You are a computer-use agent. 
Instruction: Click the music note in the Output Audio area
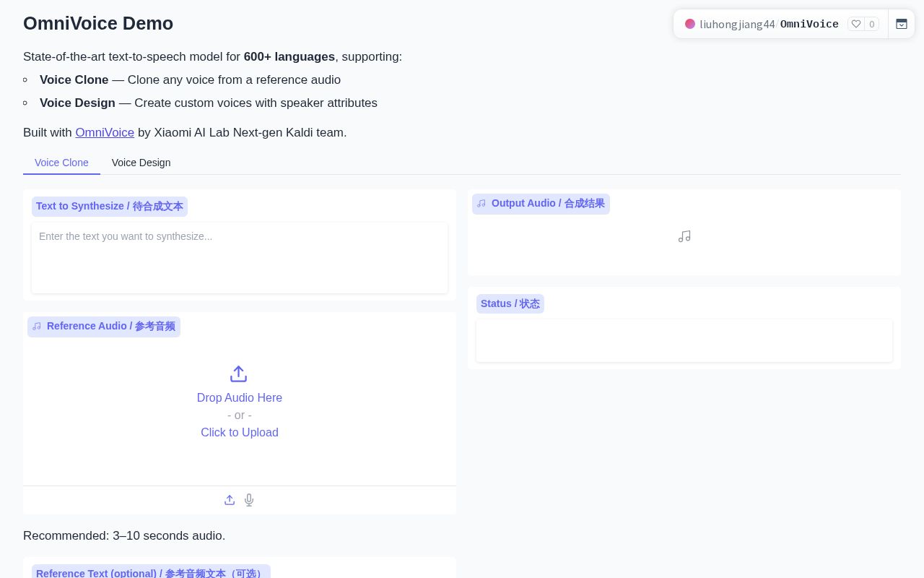[684, 236]
